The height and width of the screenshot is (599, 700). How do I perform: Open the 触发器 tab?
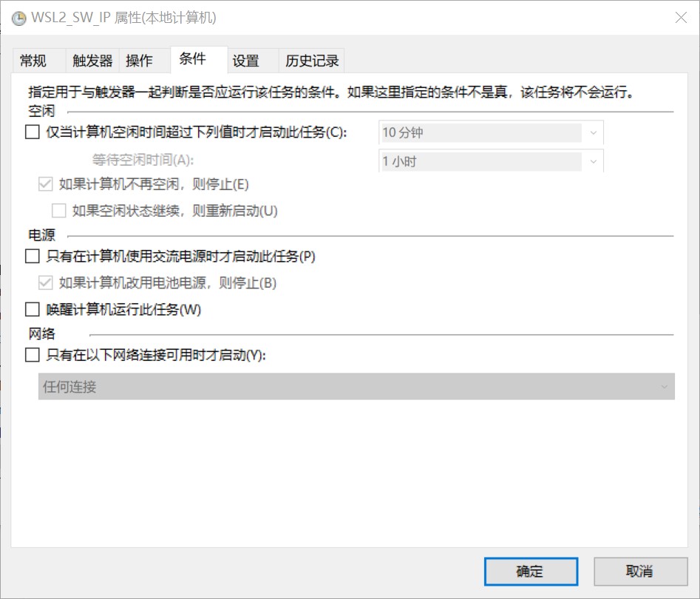(x=92, y=61)
